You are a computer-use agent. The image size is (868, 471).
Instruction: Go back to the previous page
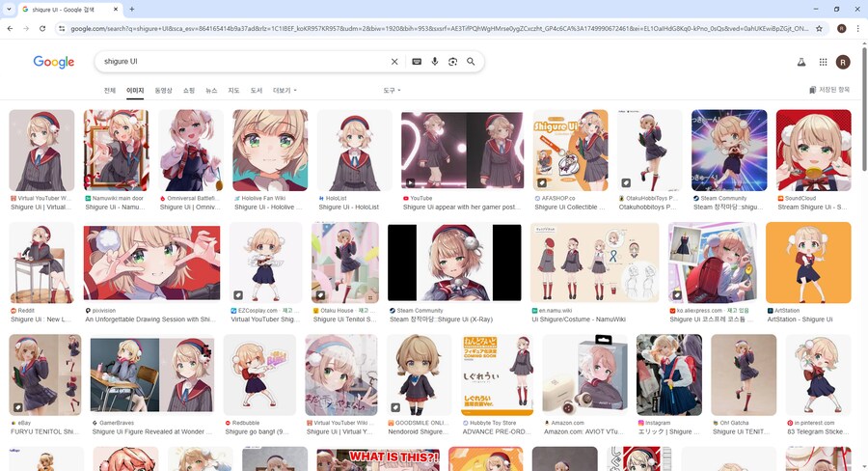point(10,28)
